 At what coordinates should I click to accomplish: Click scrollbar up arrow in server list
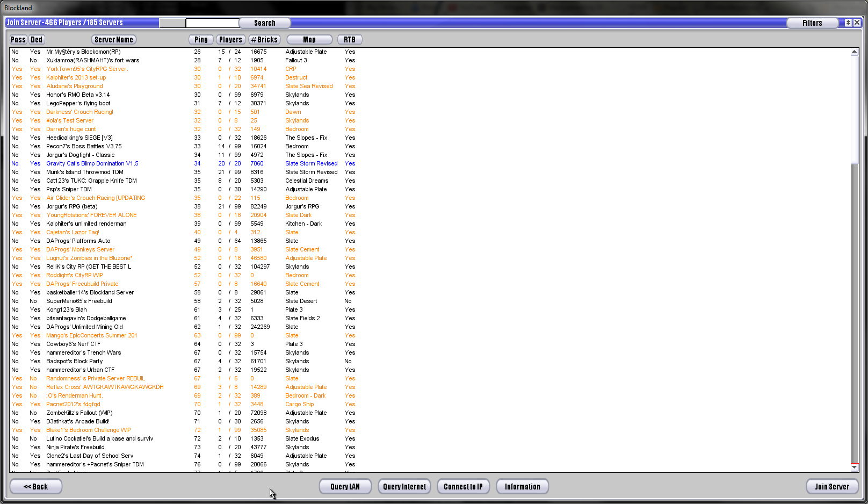pos(854,52)
